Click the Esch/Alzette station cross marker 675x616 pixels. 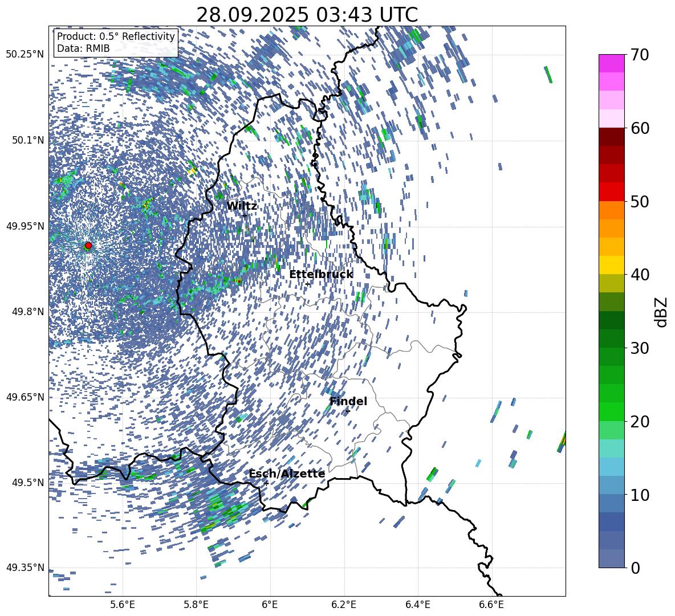(x=266, y=483)
